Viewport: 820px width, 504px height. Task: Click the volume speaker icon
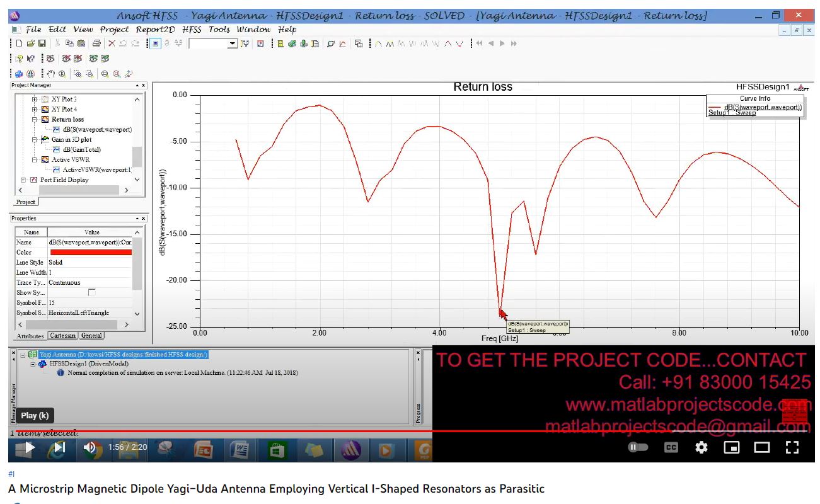pos(90,447)
